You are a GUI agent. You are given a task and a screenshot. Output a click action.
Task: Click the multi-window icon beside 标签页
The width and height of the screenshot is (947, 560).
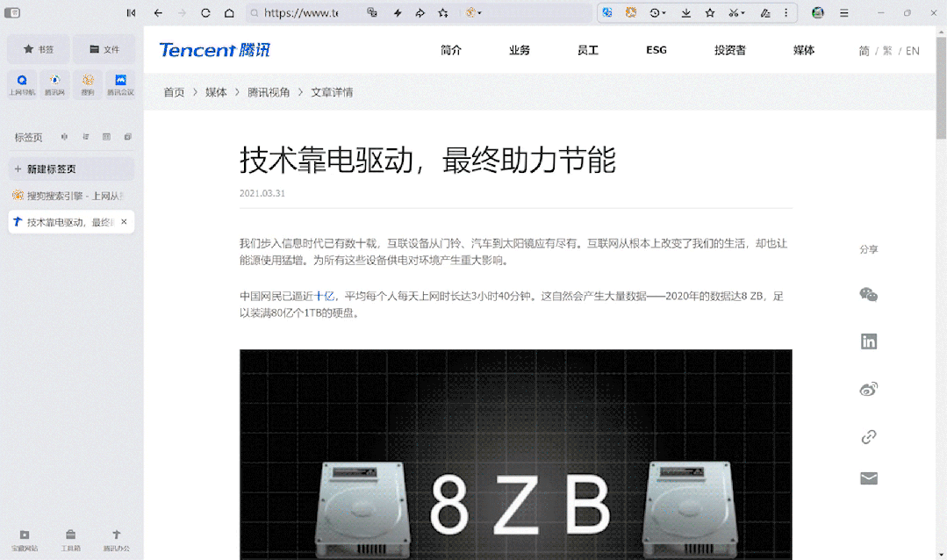128,137
